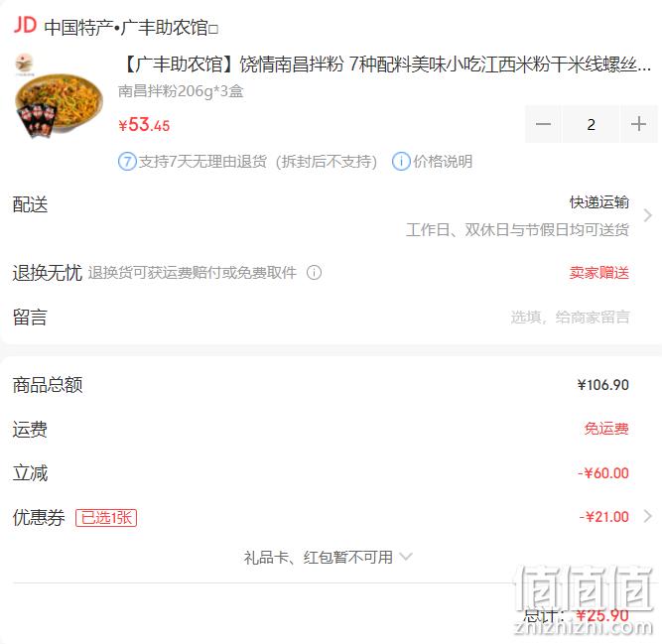The width and height of the screenshot is (662, 644).
Task: Open coupon selection chevron beside -¥21.00
Action: 648,516
